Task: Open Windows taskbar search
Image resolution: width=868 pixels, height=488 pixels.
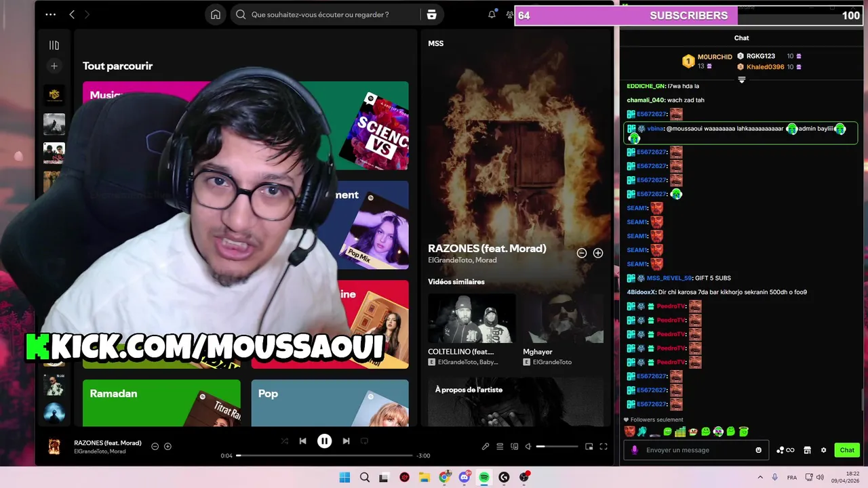Action: pos(365,477)
